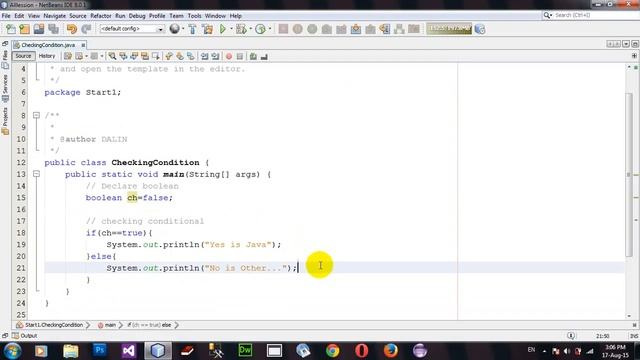Open the Projects side panel
640x360 pixels.
[5, 121]
